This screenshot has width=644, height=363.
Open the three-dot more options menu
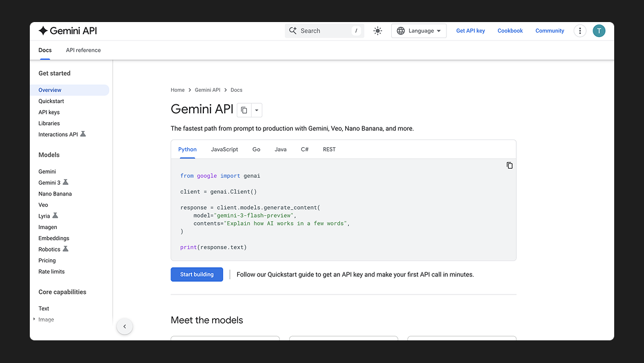(580, 31)
